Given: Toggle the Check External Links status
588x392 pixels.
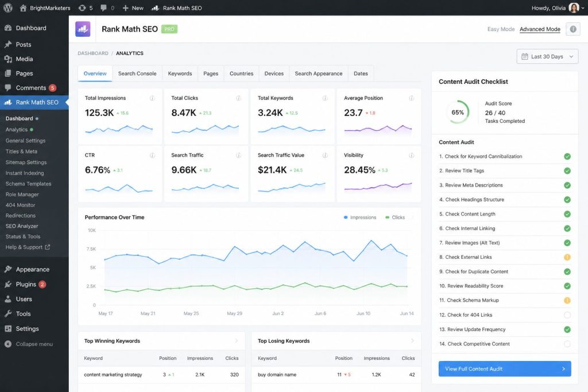Looking at the screenshot, I should pos(567,257).
